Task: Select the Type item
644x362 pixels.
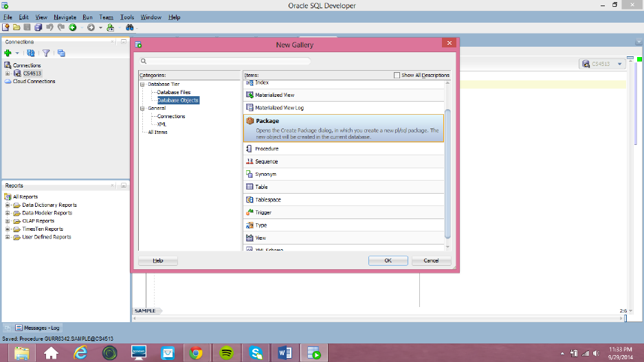Action: coord(344,225)
